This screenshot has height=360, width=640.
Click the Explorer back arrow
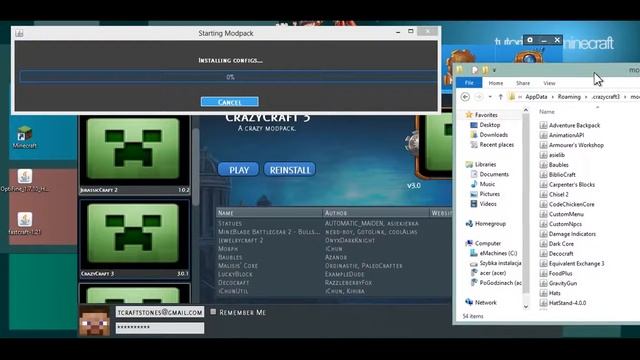465,97
